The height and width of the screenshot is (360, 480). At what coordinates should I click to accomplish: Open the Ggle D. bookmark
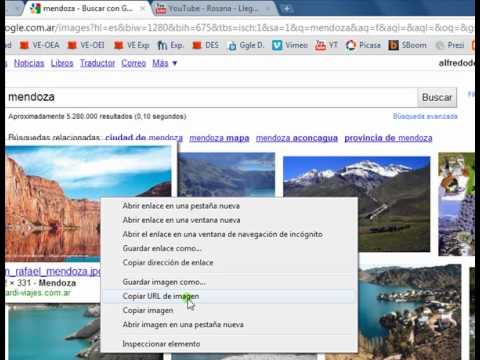coord(245,45)
